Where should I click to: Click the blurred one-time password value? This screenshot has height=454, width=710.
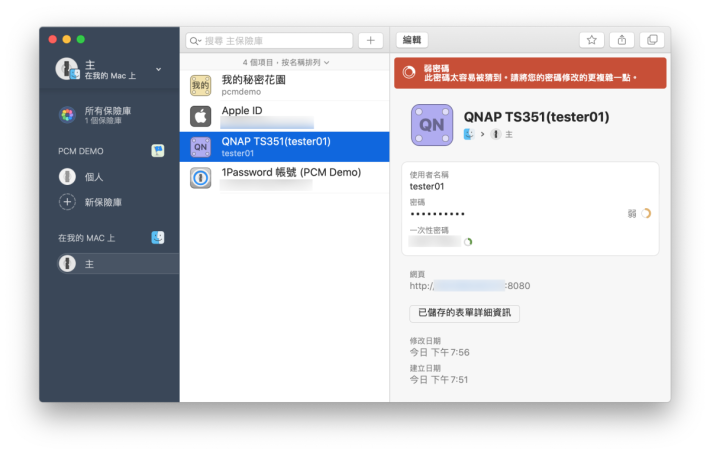(435, 241)
